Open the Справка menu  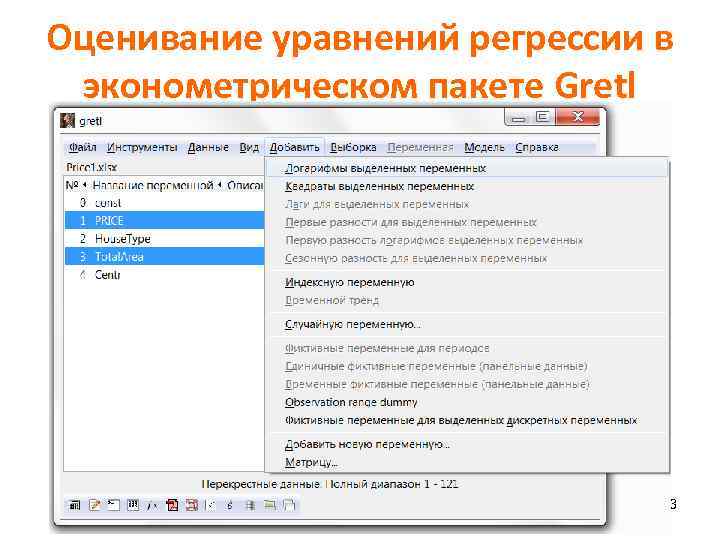tap(537, 147)
